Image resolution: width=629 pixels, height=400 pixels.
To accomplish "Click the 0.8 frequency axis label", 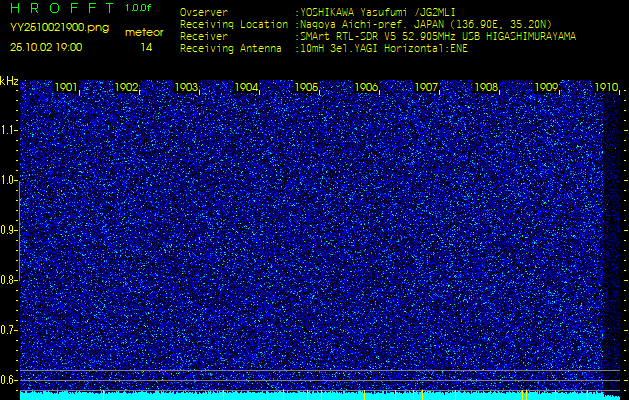I will click(x=9, y=280).
